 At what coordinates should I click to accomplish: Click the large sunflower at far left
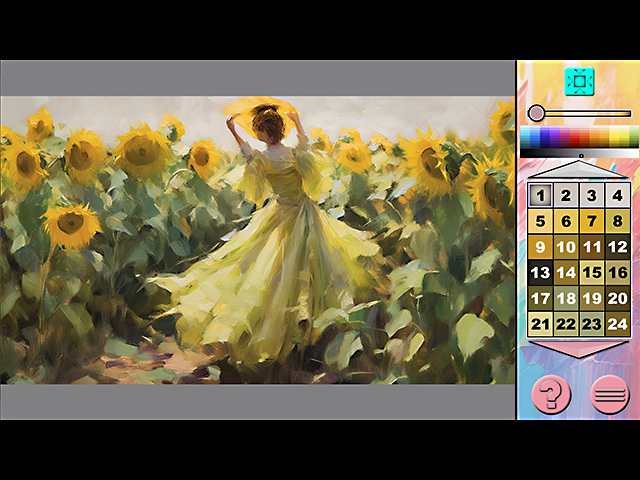click(70, 223)
